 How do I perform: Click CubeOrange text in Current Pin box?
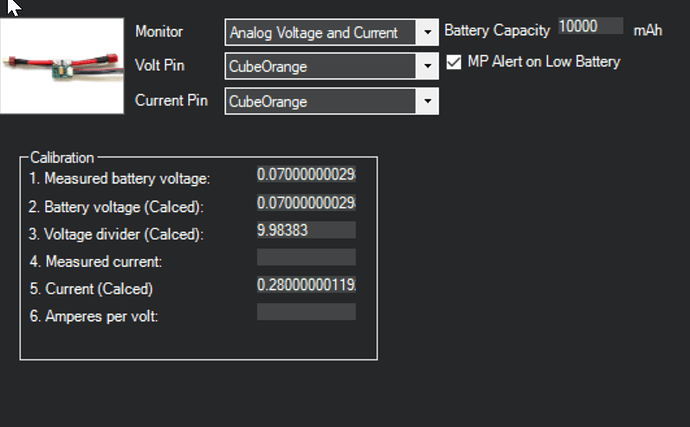[268, 102]
